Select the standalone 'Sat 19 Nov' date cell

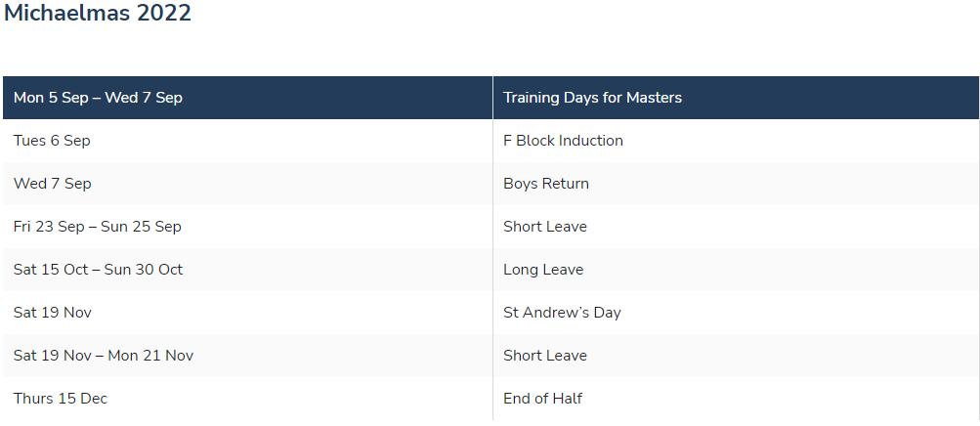[x=52, y=313]
